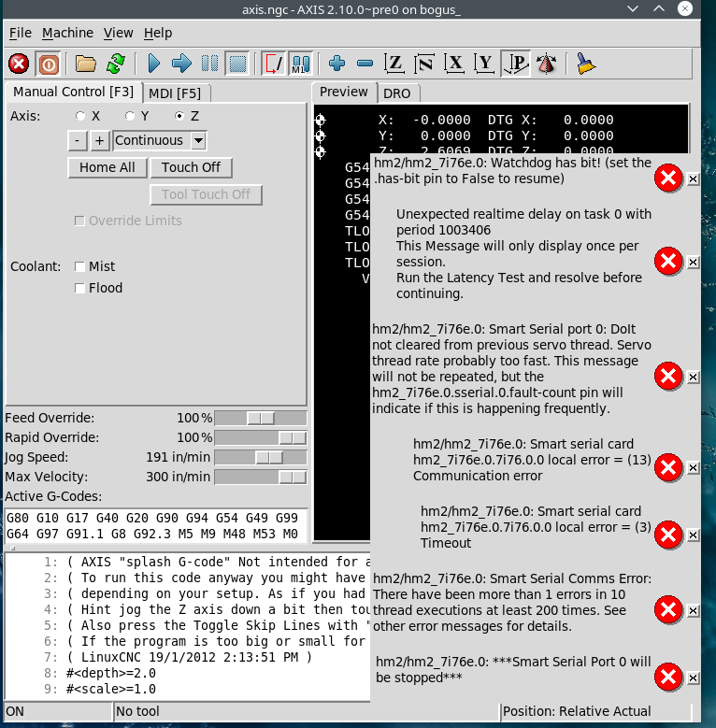The width and height of the screenshot is (716, 728).
Task: Enable Mist coolant checkbox
Action: click(x=81, y=266)
